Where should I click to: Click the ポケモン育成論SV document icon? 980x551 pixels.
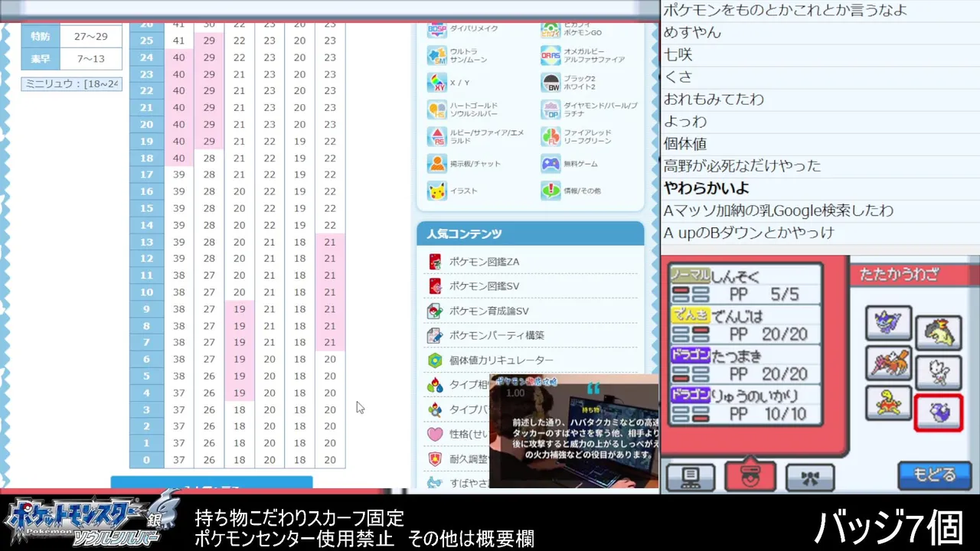pos(435,311)
